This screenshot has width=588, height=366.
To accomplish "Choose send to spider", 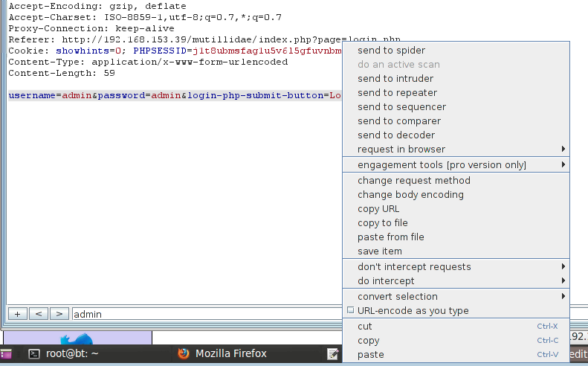I will click(x=391, y=51).
